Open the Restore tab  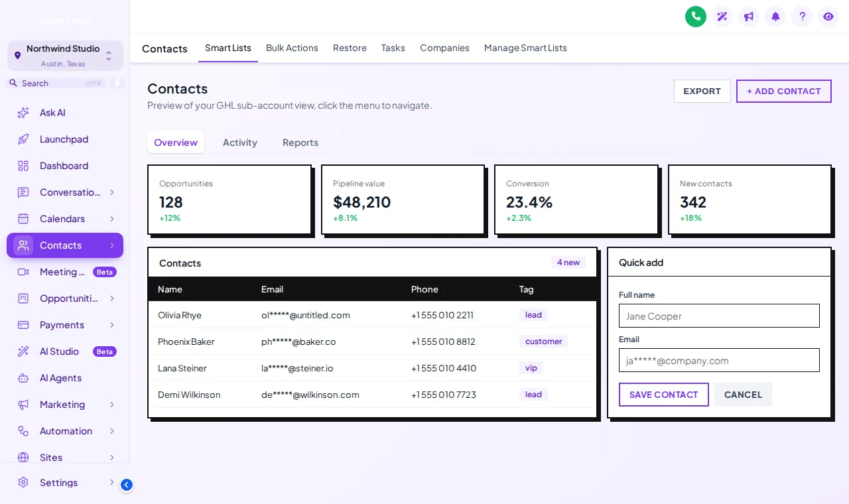[350, 48]
